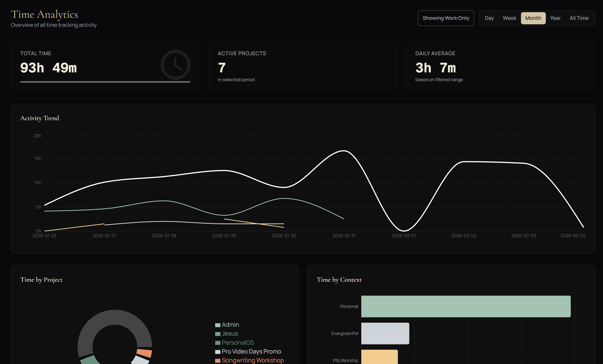Screen dimensions: 603x364
Task: Select the Month range tab
Action: click(x=533, y=18)
